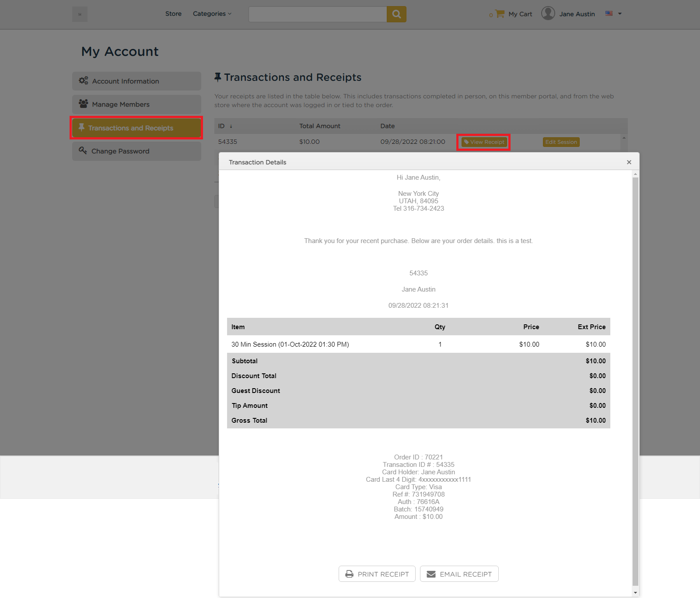Click the Print Receipt button
This screenshot has height=598, width=700.
[x=377, y=574]
